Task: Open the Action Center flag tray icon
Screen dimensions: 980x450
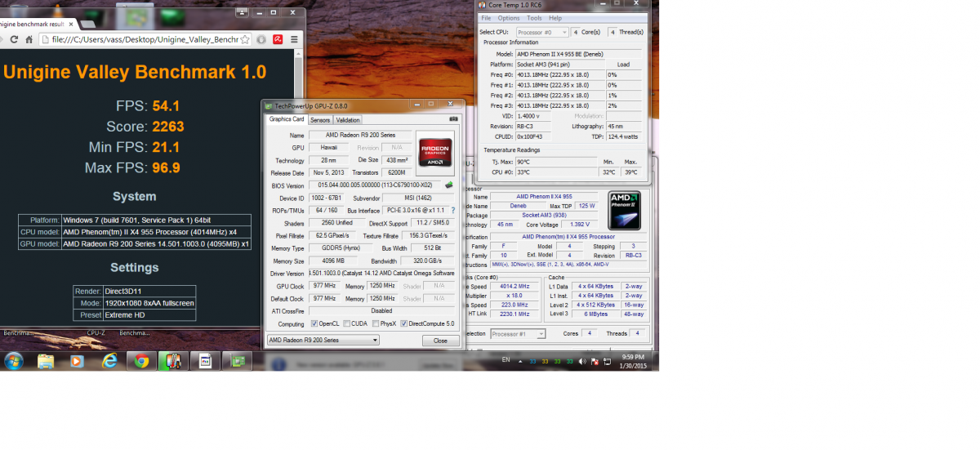Action: [595, 362]
